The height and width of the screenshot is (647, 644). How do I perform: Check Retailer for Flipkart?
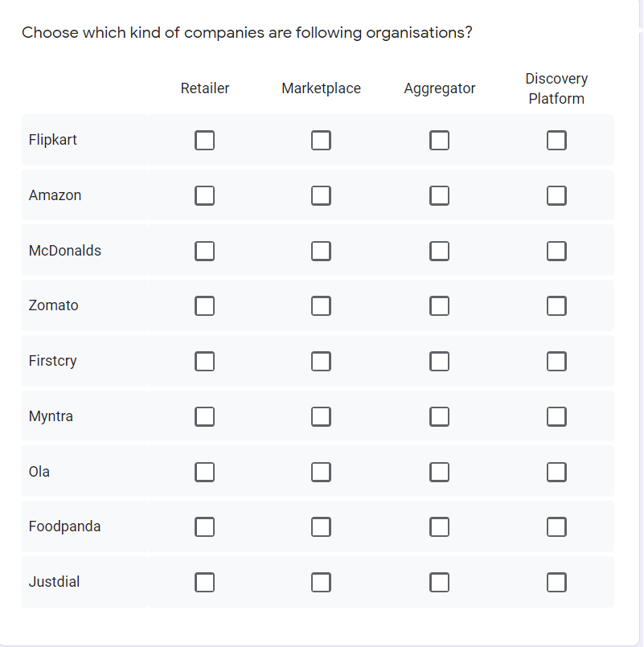204,140
